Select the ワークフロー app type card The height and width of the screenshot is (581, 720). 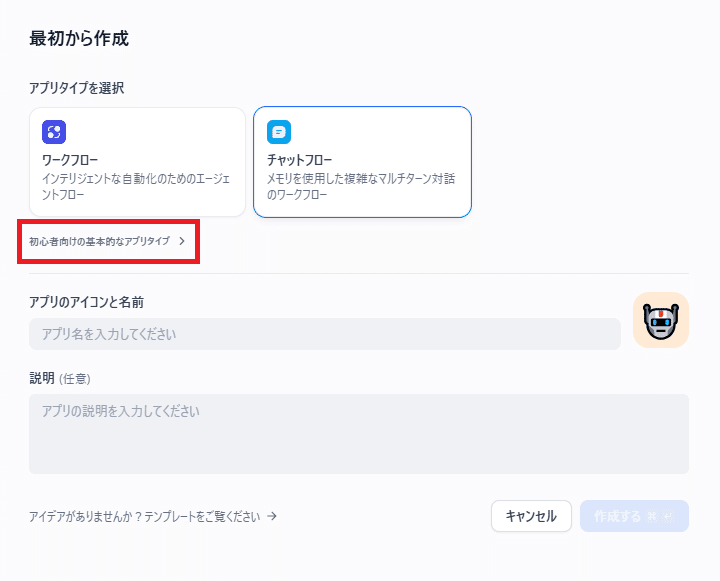[x=137, y=162]
